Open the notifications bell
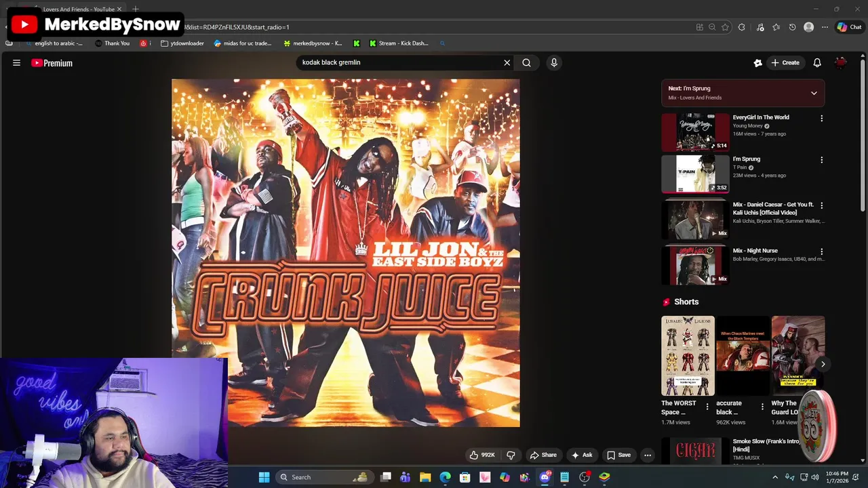The image size is (868, 488). tap(817, 62)
